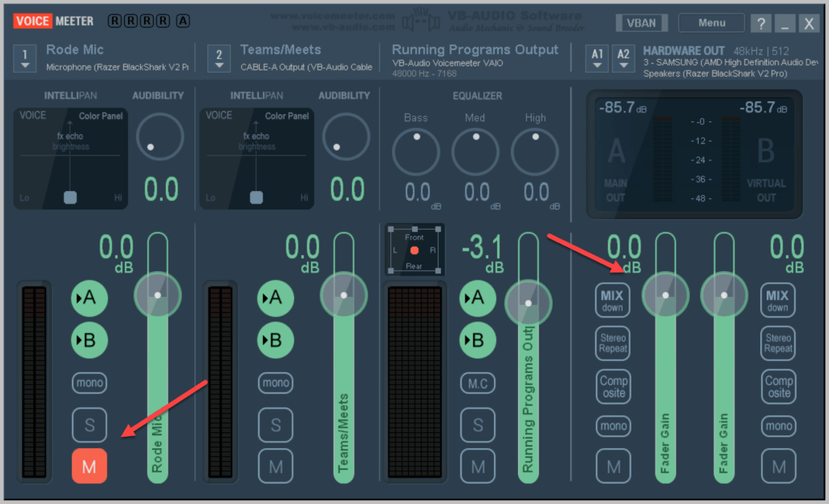The height and width of the screenshot is (504, 829).
Task: Solo the Teams/Meets strip
Action: point(275,425)
